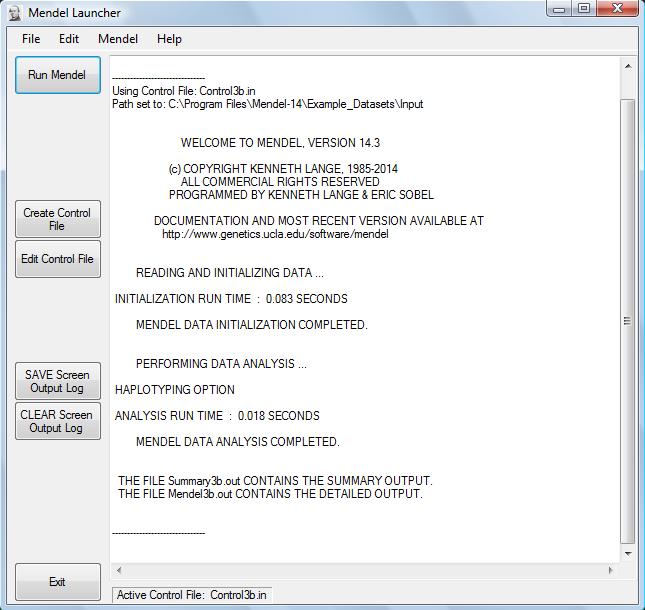Click Edit Control File button

tap(57, 259)
